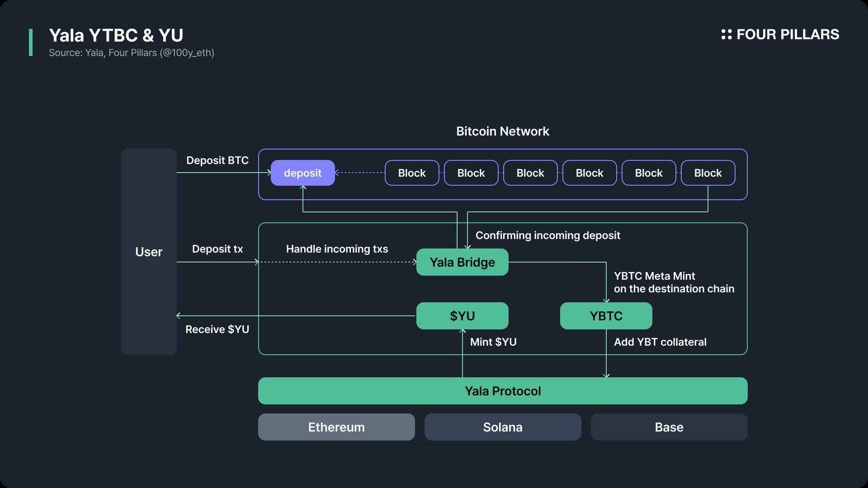The height and width of the screenshot is (488, 868).
Task: Click the Deposit BTC label
Action: (217, 160)
